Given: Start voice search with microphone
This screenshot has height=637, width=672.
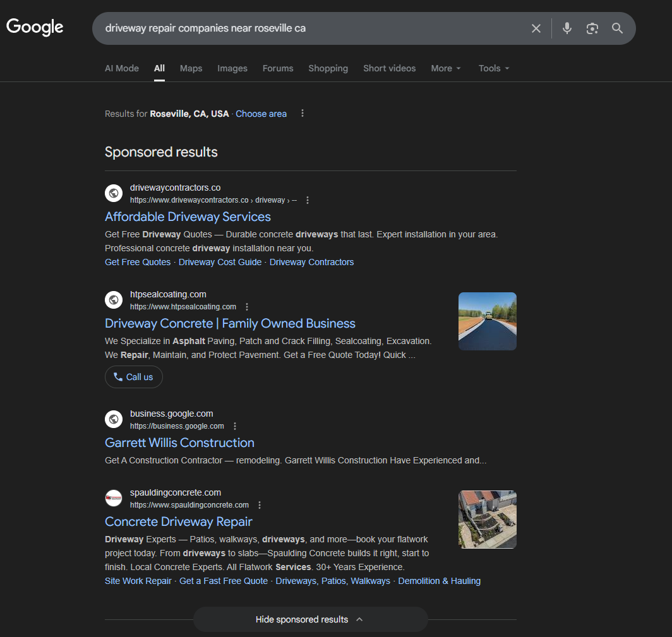Looking at the screenshot, I should [x=567, y=28].
